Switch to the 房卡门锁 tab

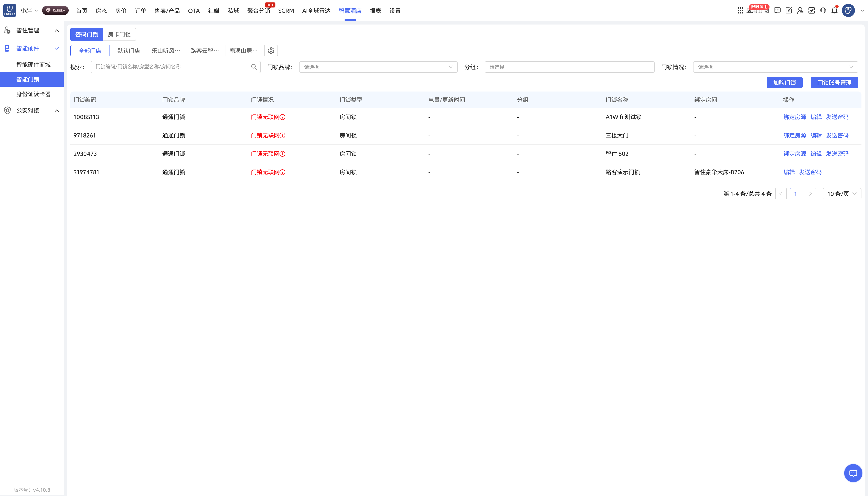pos(119,34)
